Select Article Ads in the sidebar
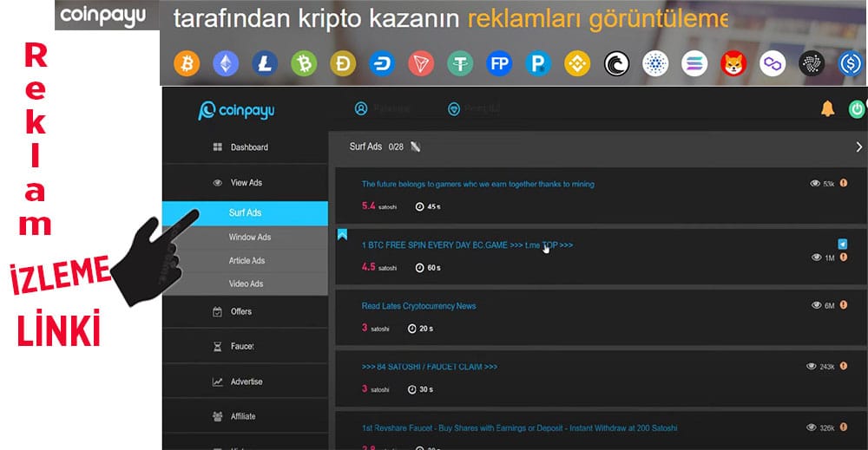This screenshot has width=868, height=450. point(246,260)
